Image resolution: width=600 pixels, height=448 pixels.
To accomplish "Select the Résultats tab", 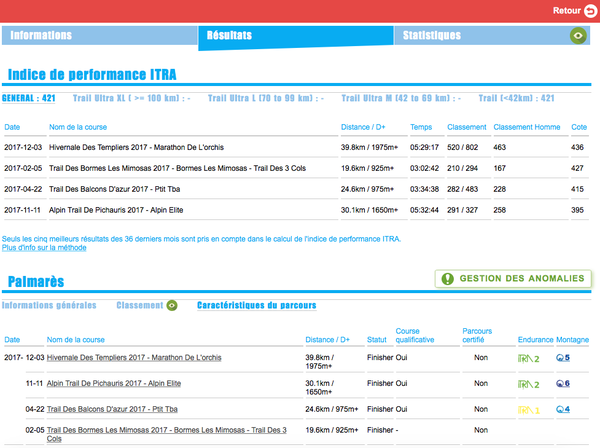I will (x=229, y=36).
